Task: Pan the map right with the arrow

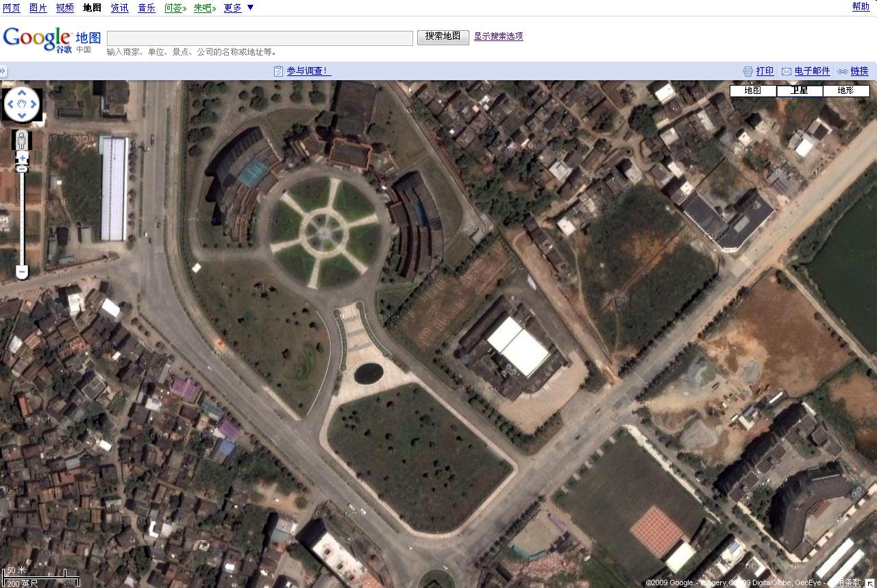Action: [34, 105]
